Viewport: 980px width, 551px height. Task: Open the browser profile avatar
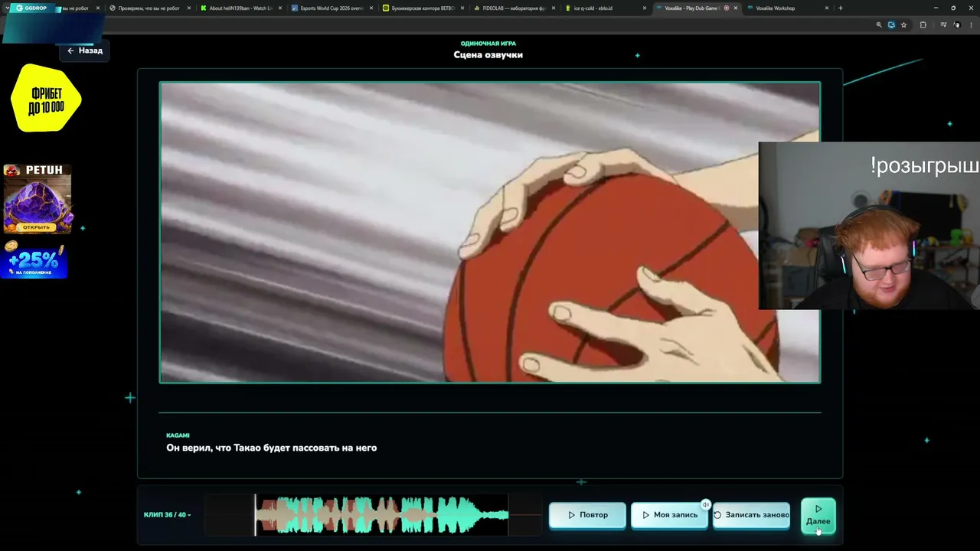[956, 25]
